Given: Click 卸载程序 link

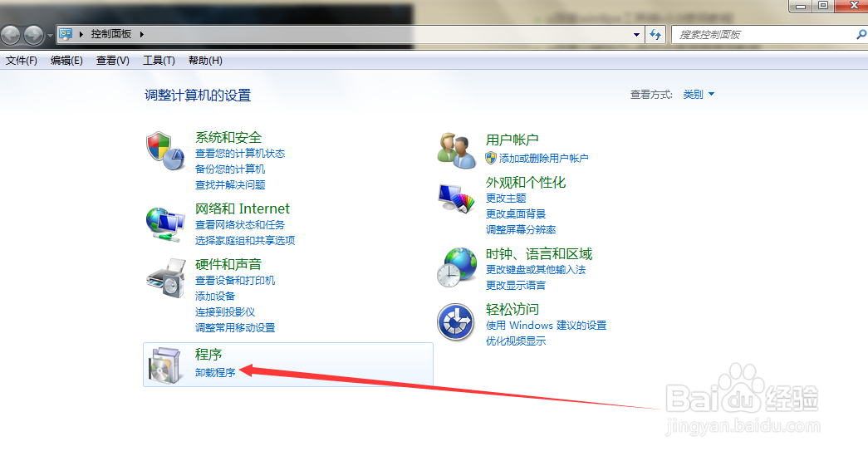Looking at the screenshot, I should (x=215, y=372).
